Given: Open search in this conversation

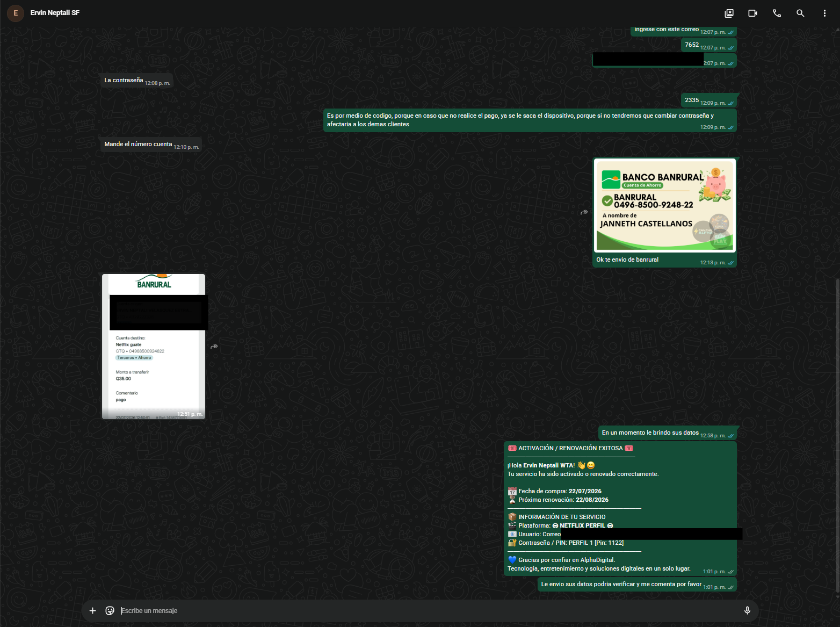Looking at the screenshot, I should (800, 13).
